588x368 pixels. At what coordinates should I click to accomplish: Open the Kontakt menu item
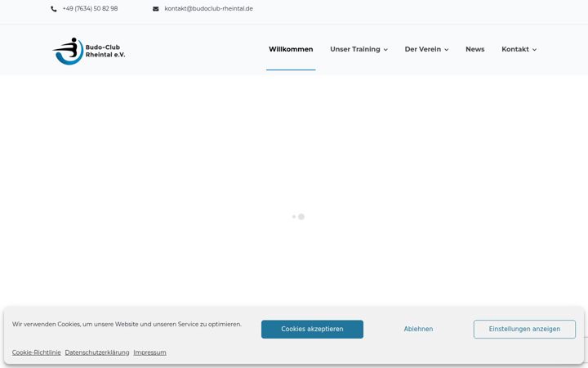pos(514,49)
